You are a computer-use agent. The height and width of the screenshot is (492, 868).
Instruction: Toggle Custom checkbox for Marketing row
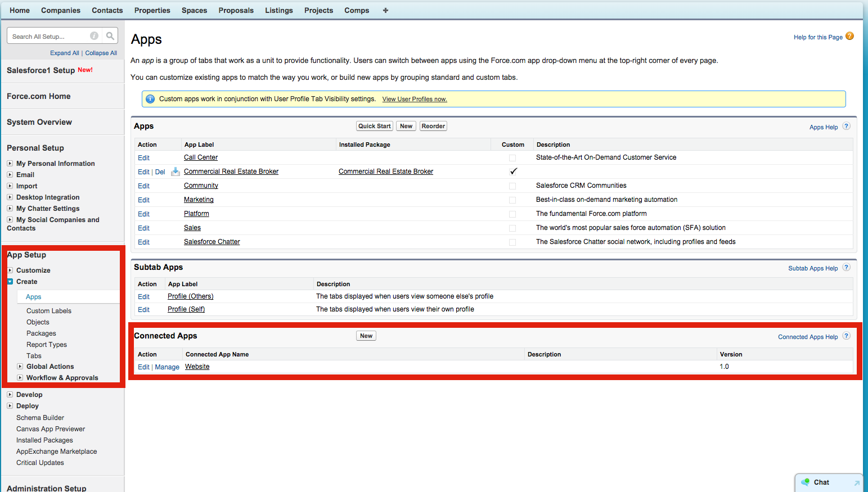tap(512, 200)
